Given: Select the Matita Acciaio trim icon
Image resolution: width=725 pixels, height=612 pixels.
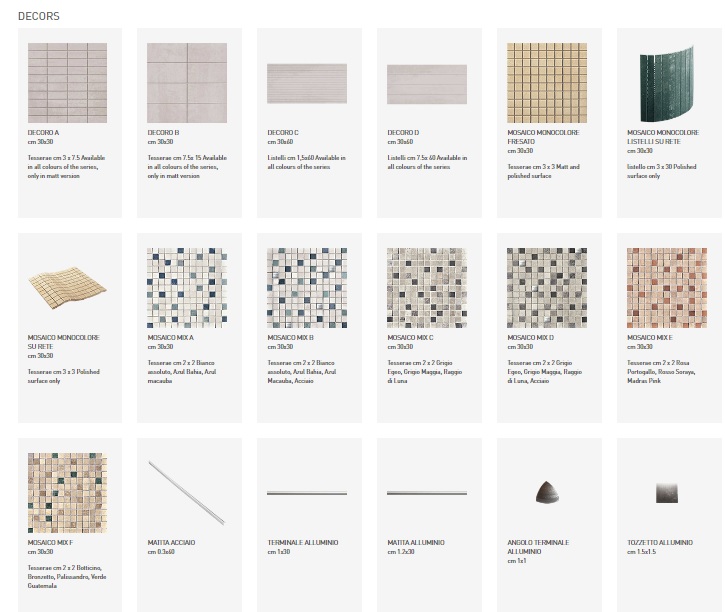Looking at the screenshot, I should 186,493.
